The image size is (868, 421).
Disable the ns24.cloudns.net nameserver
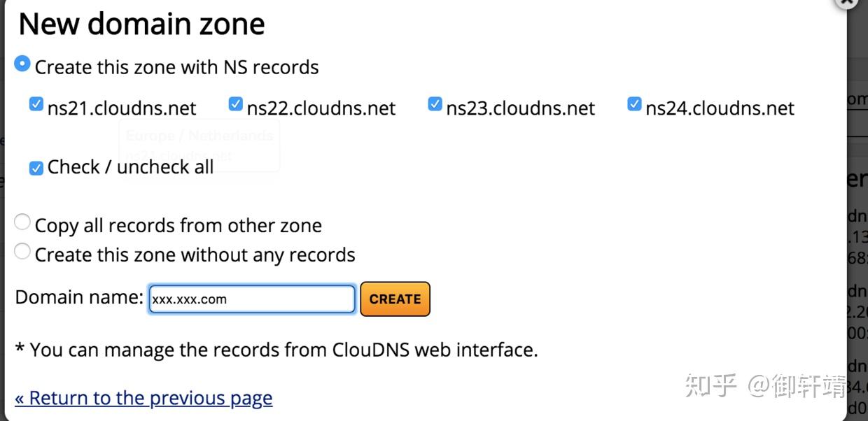point(634,104)
